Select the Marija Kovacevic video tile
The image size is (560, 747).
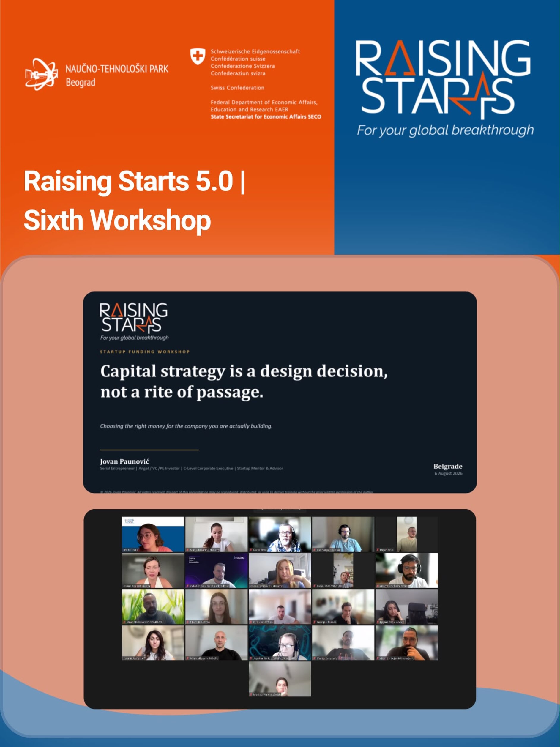pos(343,643)
